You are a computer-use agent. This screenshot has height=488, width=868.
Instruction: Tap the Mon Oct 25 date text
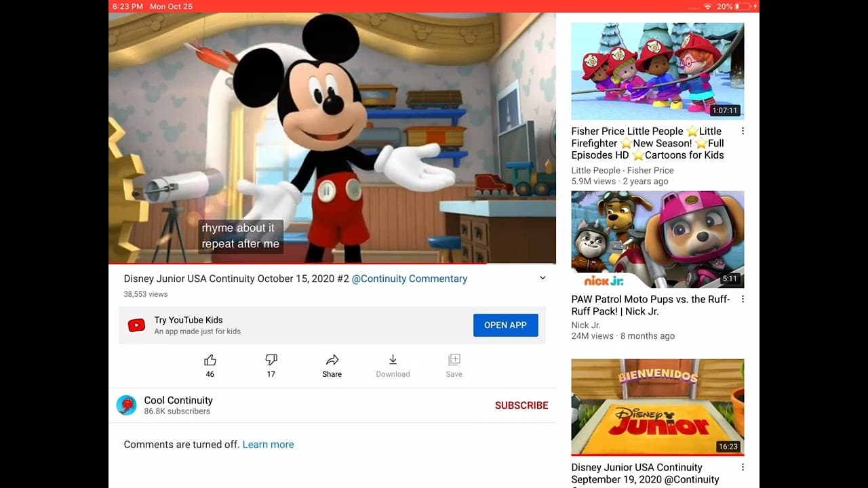(171, 6)
